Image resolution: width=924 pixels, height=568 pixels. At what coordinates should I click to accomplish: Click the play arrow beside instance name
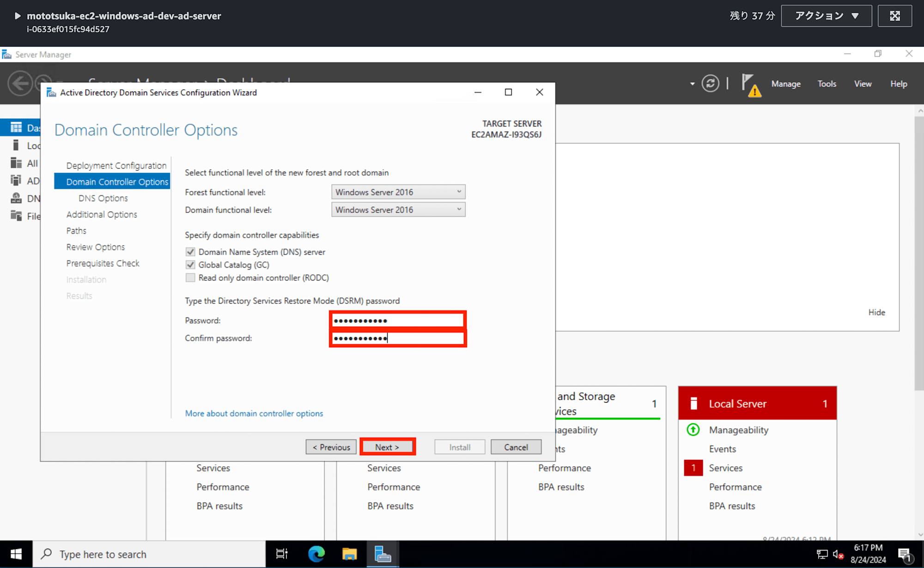(x=18, y=16)
